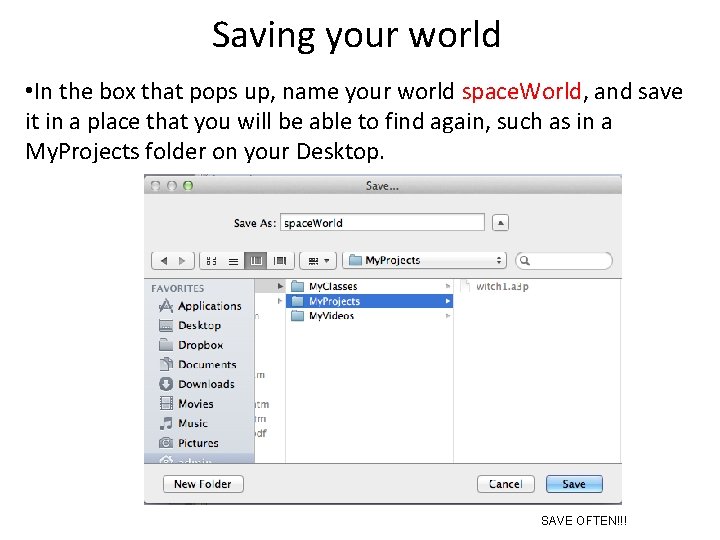Expand the MyClasses folder arrow
Screen dimensions: 720x540
pyautogui.click(x=447, y=286)
